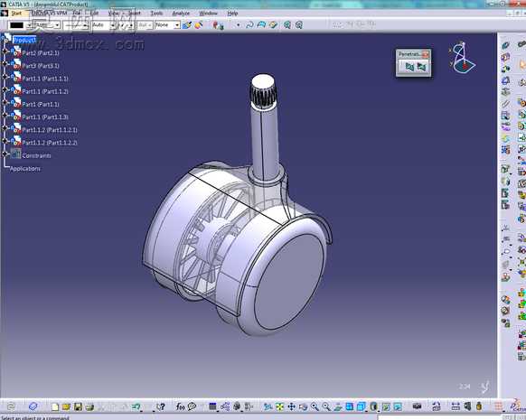Click the CATIA logo icon at bottom right

[x=518, y=406]
